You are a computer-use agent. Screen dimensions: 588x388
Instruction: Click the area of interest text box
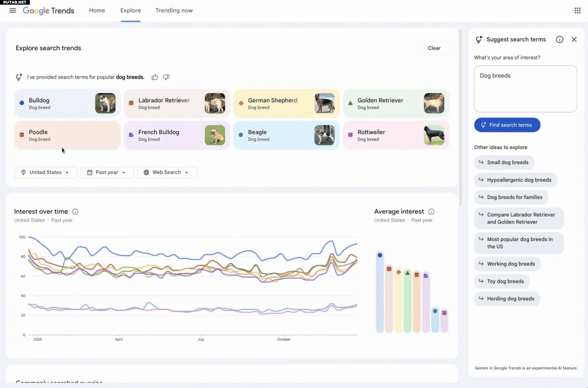[525, 89]
